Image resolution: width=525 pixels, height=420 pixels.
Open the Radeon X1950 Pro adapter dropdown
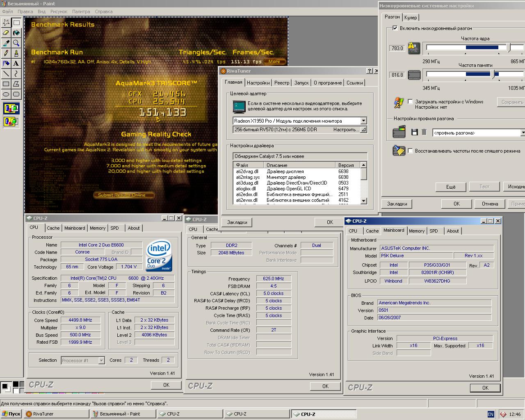[x=363, y=121]
